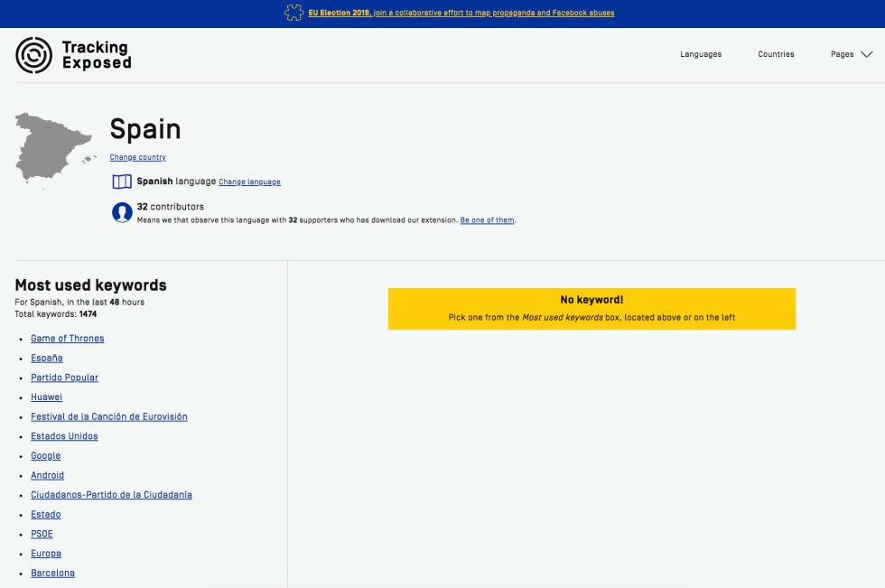Select the España keyword
This screenshot has width=885, height=588.
coord(47,358)
